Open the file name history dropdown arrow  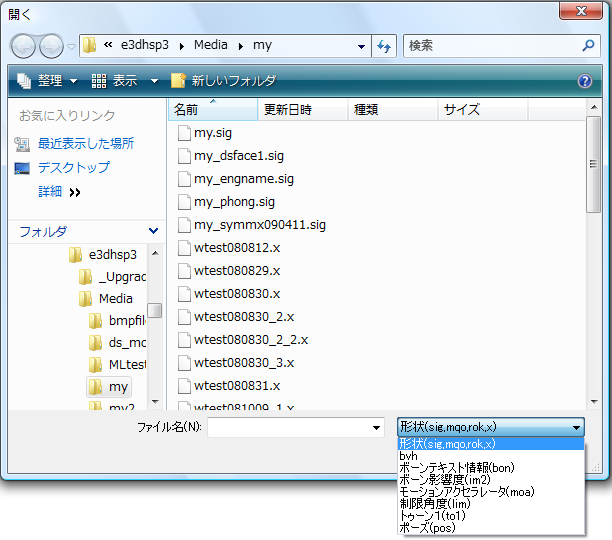point(377,428)
